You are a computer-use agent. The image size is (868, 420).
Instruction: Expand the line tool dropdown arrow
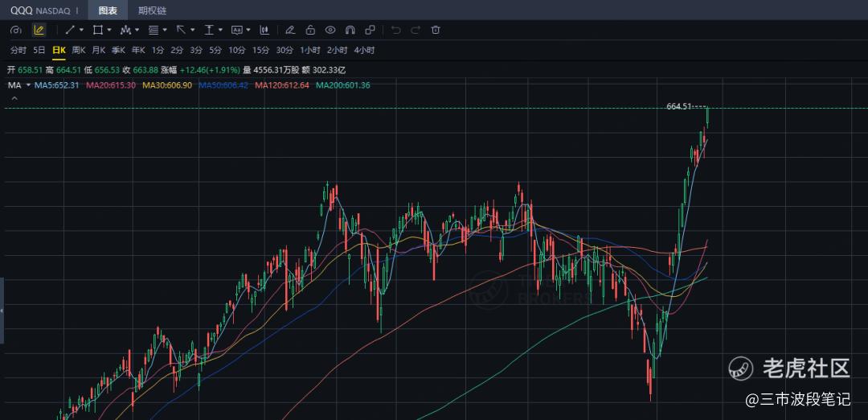click(81, 30)
